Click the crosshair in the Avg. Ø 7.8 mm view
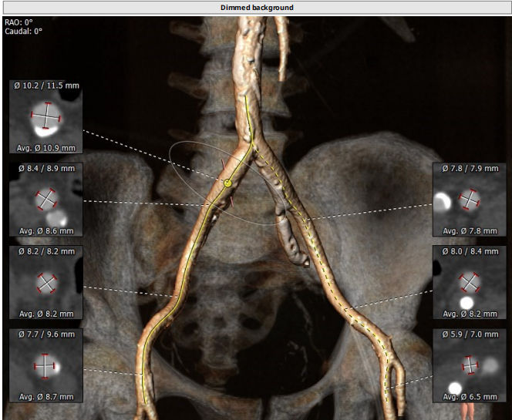The image size is (512, 420). coord(469,199)
